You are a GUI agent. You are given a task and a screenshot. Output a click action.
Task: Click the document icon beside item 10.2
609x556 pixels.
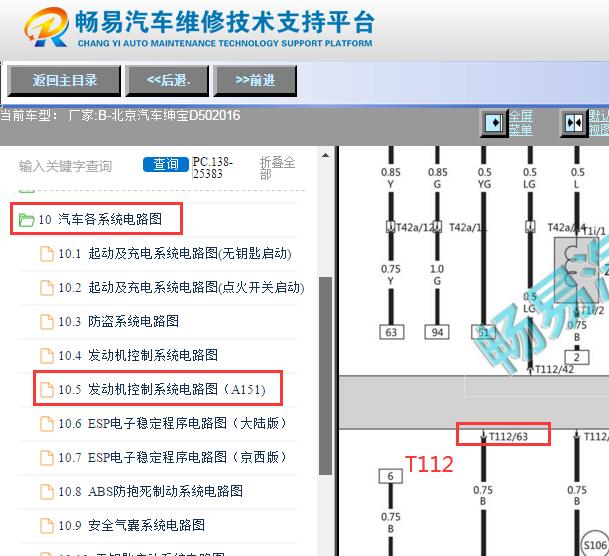tap(47, 288)
